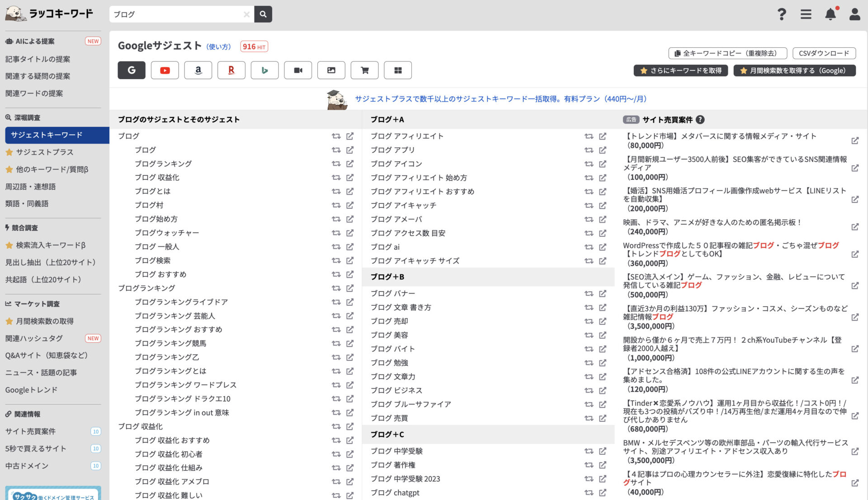868x500 pixels.
Task: Select the shopping cart suggest icon
Action: tap(364, 70)
